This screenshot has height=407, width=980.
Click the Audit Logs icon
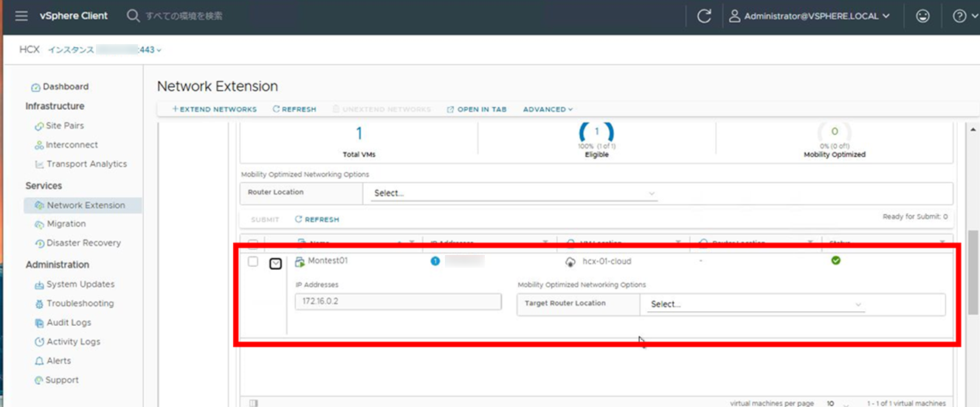coord(40,323)
